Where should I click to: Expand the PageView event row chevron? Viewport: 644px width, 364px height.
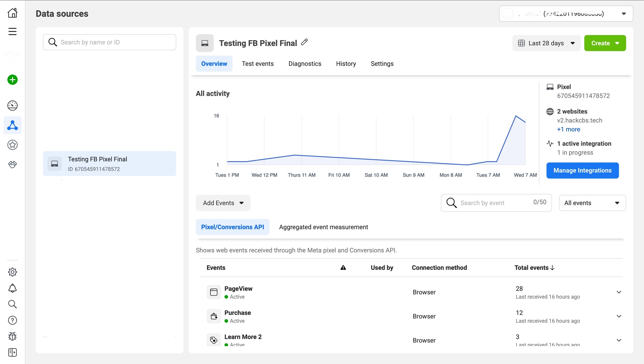point(619,292)
